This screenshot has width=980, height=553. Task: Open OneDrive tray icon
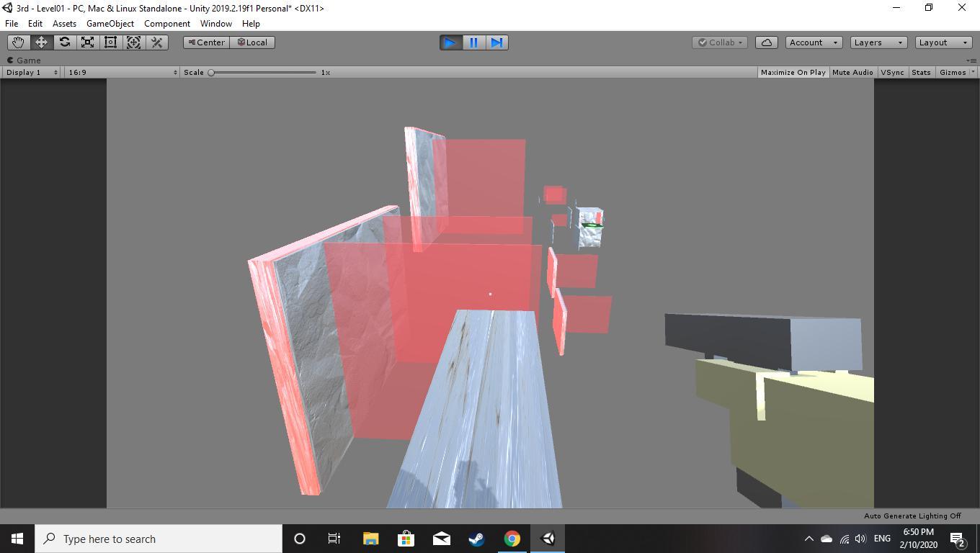click(x=827, y=539)
